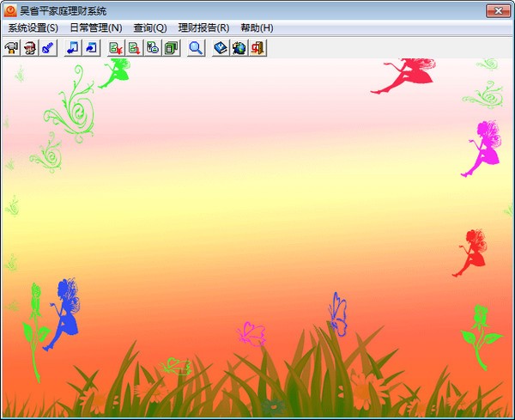515x420 pixels.
Task: Open the 查询(Q) menu
Action: click(x=150, y=28)
